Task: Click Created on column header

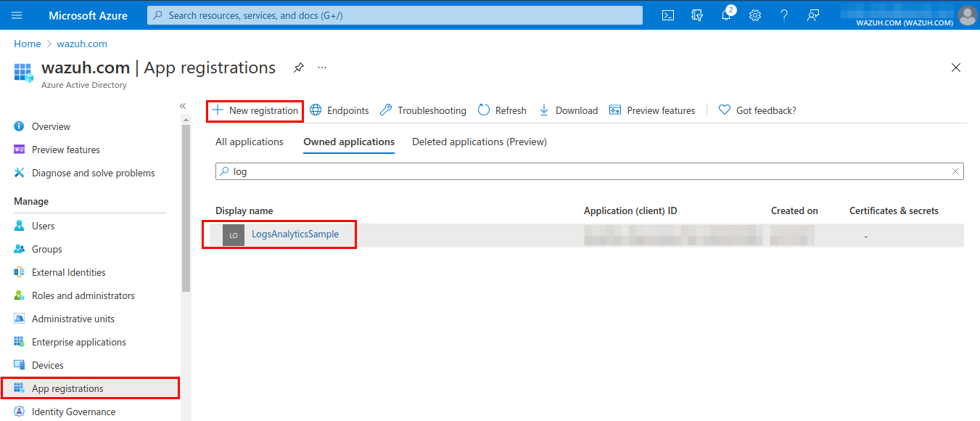Action: click(794, 210)
